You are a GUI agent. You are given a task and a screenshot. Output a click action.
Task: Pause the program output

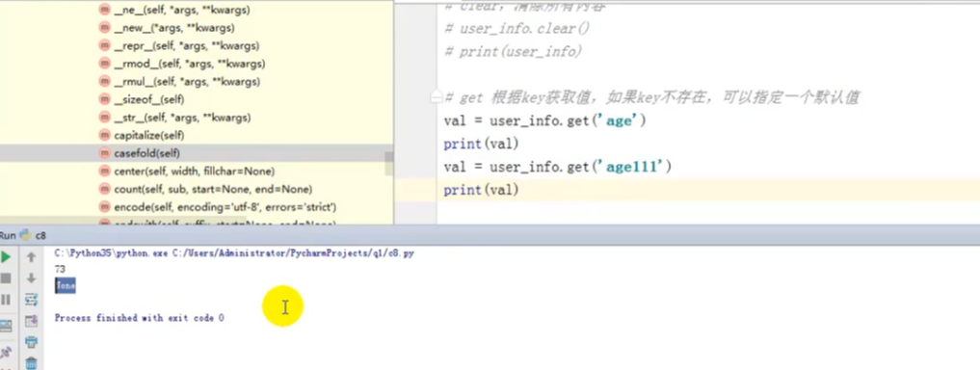pos(6,300)
